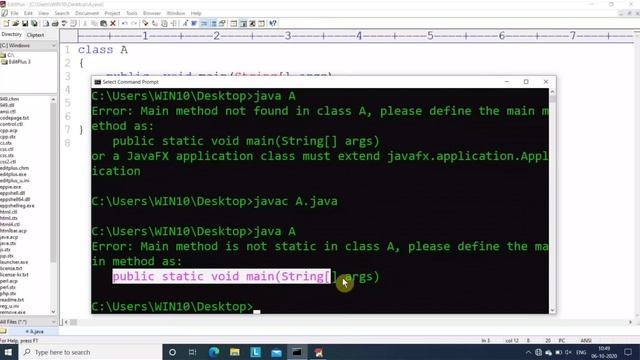Image resolution: width=640 pixels, height=360 pixels.
Task: Show hidden system tray icons chevron
Action: 528,352
